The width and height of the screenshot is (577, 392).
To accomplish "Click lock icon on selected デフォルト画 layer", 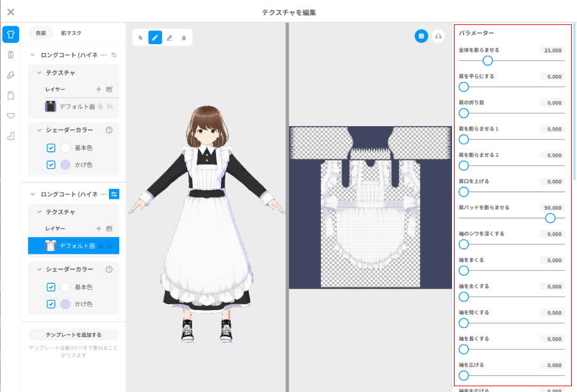I will click(x=101, y=246).
